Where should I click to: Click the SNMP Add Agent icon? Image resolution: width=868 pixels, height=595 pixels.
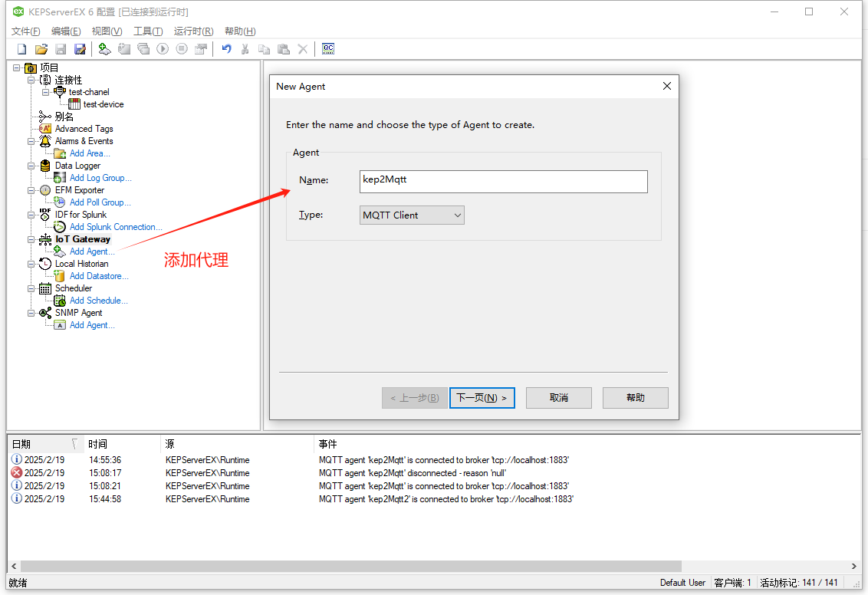pos(60,325)
